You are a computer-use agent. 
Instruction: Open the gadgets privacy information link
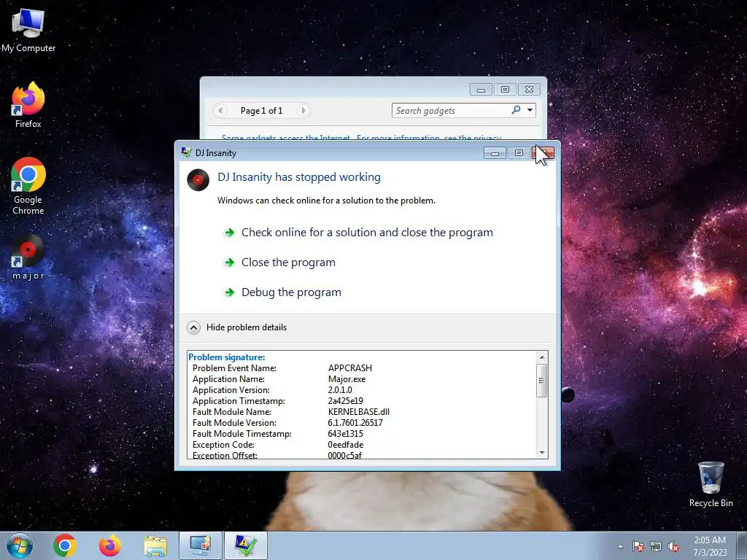(x=361, y=138)
